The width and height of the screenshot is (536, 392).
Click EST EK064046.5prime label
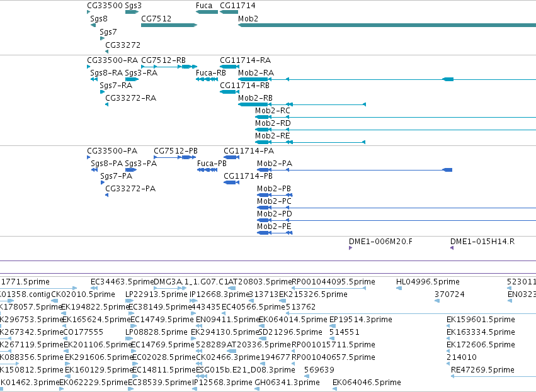(367, 383)
